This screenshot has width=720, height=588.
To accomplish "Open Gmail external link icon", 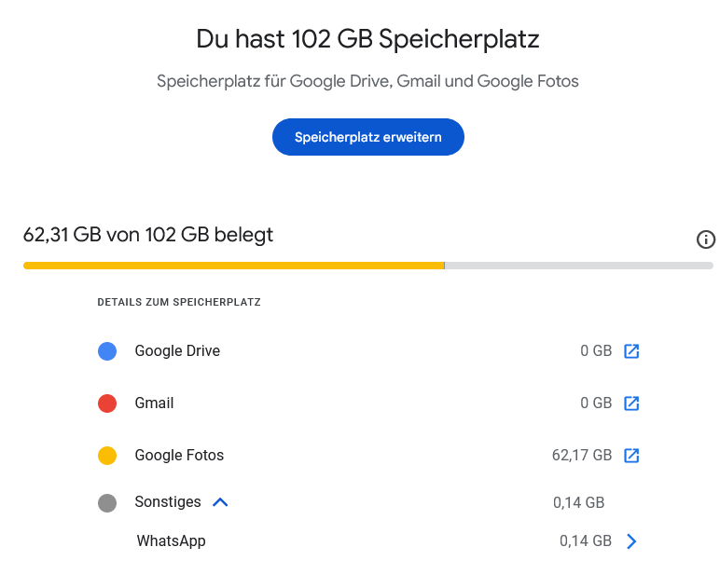I will pyautogui.click(x=631, y=403).
